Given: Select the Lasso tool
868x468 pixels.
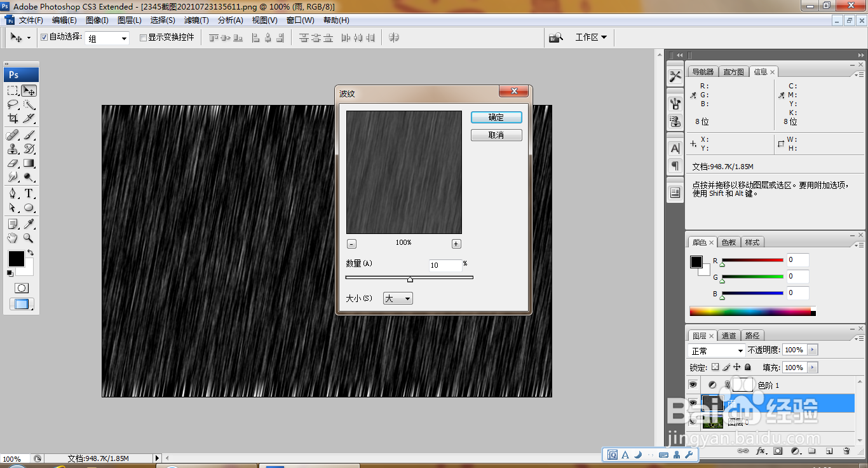Looking at the screenshot, I should click(x=13, y=104).
